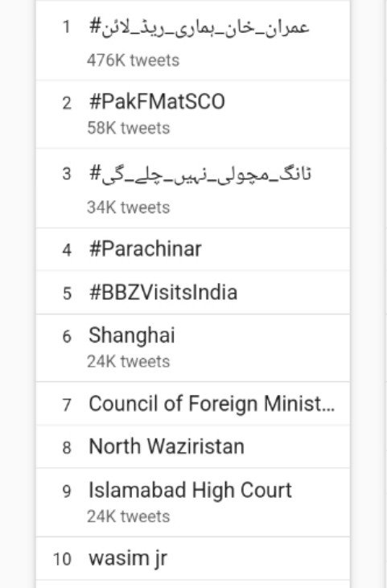Open the Islamabad High Court trend

tap(193, 503)
